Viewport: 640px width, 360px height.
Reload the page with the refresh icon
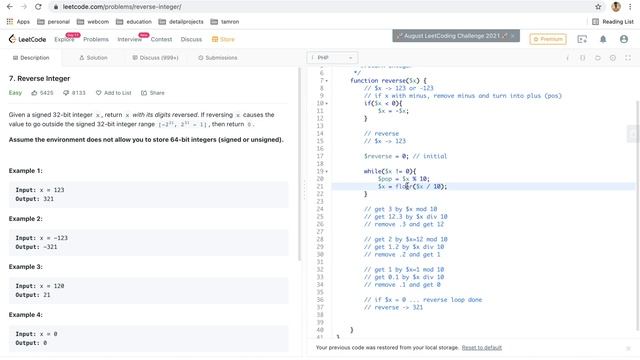(x=38, y=7)
